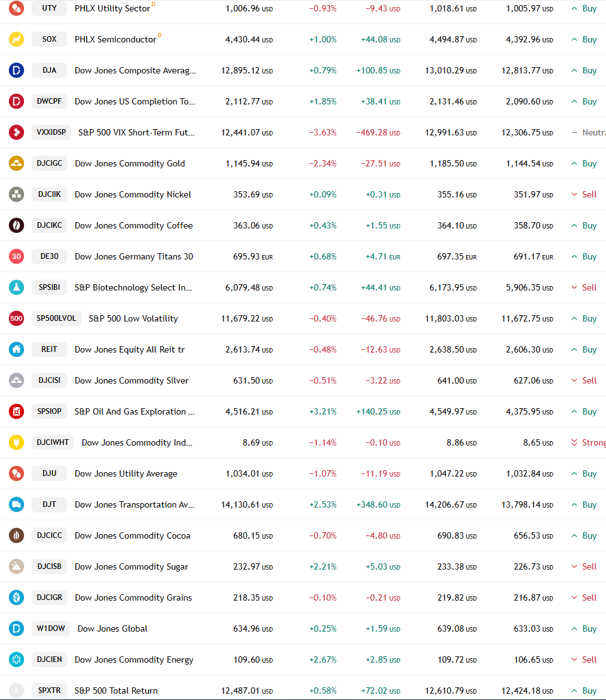Click the red 500 icon for SP500LVOL

[x=16, y=318]
